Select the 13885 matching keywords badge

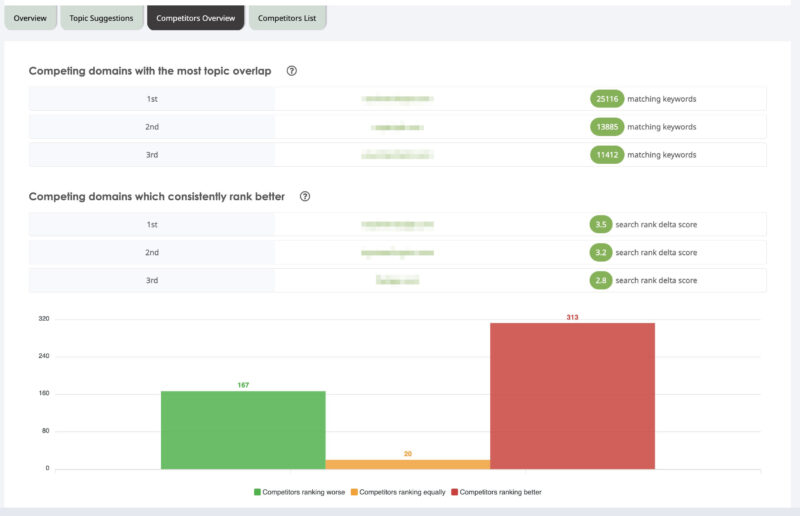(x=607, y=127)
